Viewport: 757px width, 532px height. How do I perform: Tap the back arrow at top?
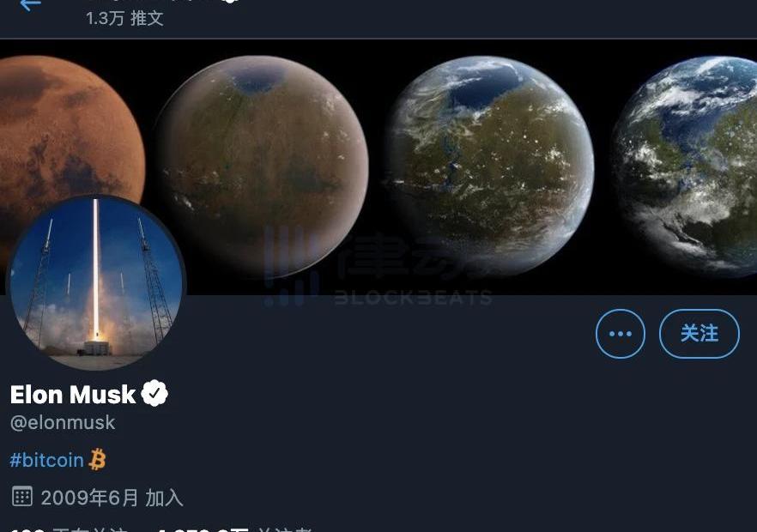pos(30,5)
